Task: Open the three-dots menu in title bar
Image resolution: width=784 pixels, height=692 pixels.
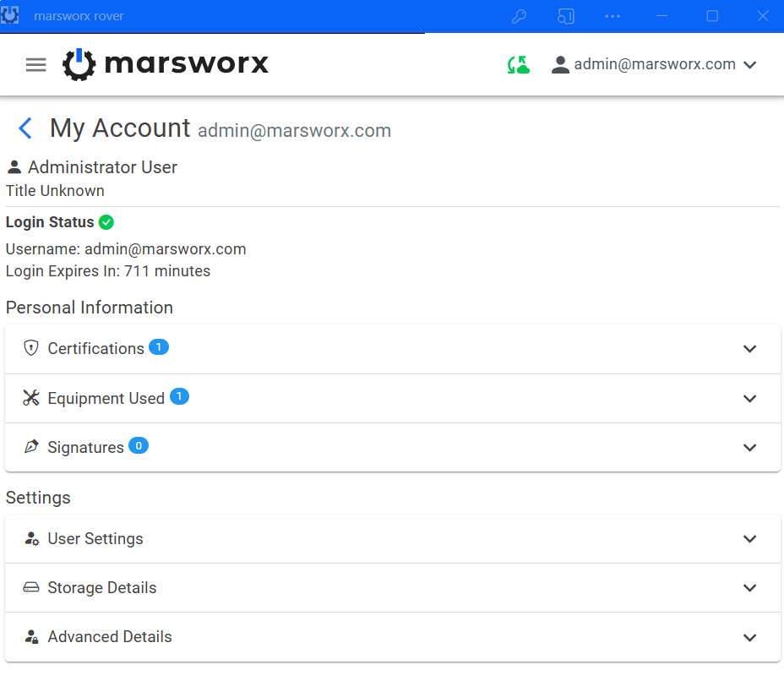Action: [612, 17]
